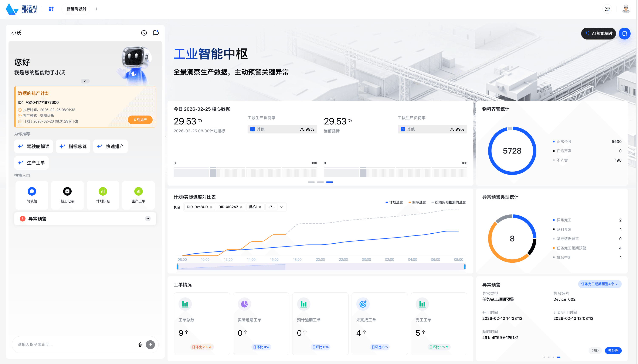Open the 计划快照 quick entry
The height and width of the screenshot is (364, 638).
[x=103, y=195]
